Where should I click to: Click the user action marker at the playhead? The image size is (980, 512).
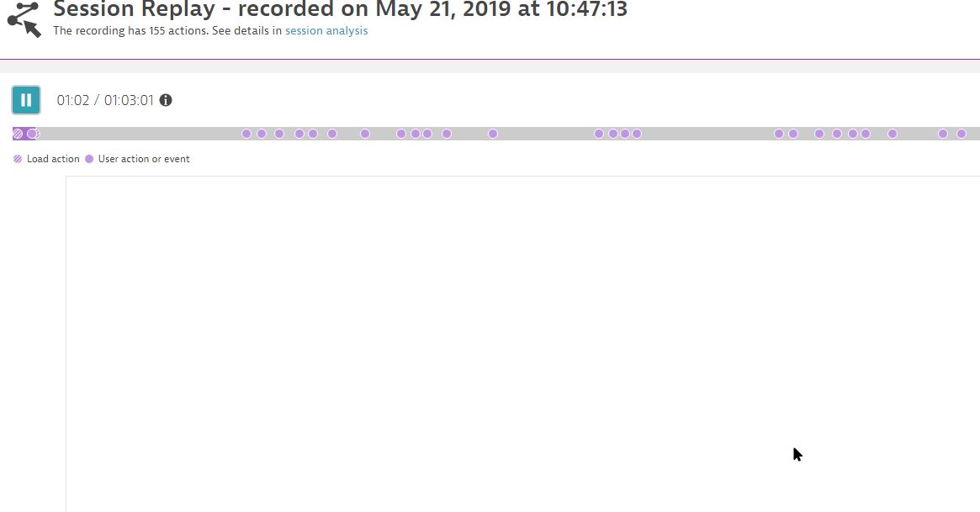[x=32, y=134]
